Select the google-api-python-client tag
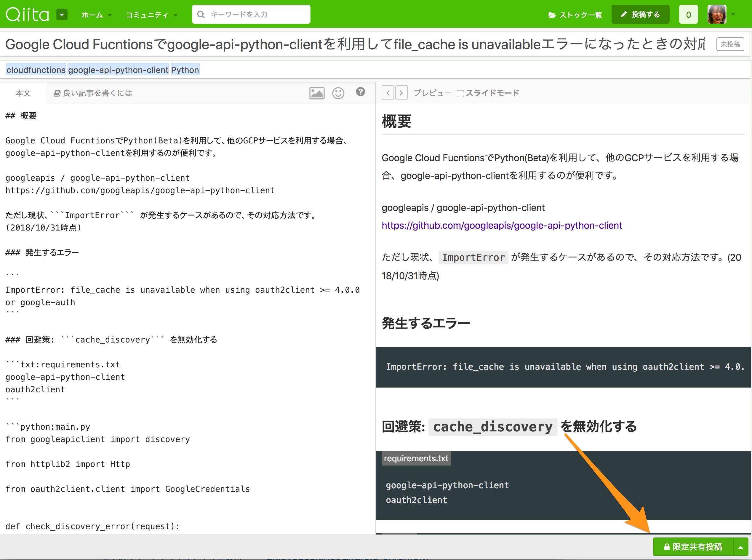The image size is (752, 560). tap(118, 70)
